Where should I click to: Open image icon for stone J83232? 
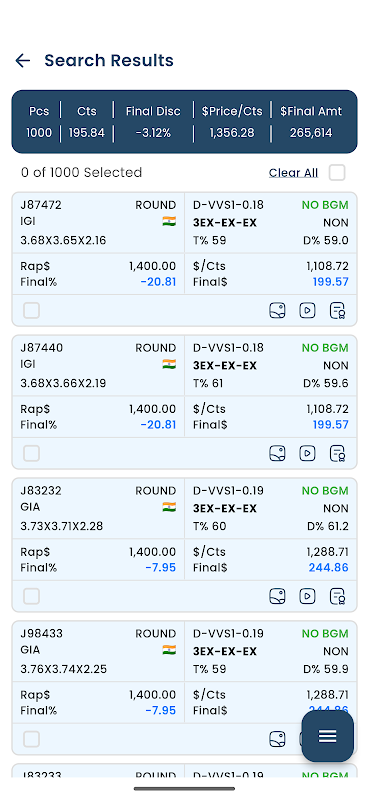click(277, 596)
